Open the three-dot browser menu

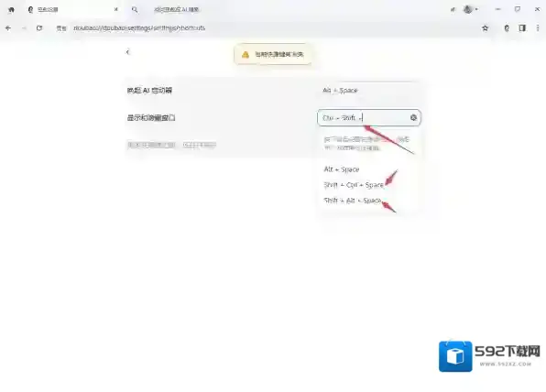(538, 28)
